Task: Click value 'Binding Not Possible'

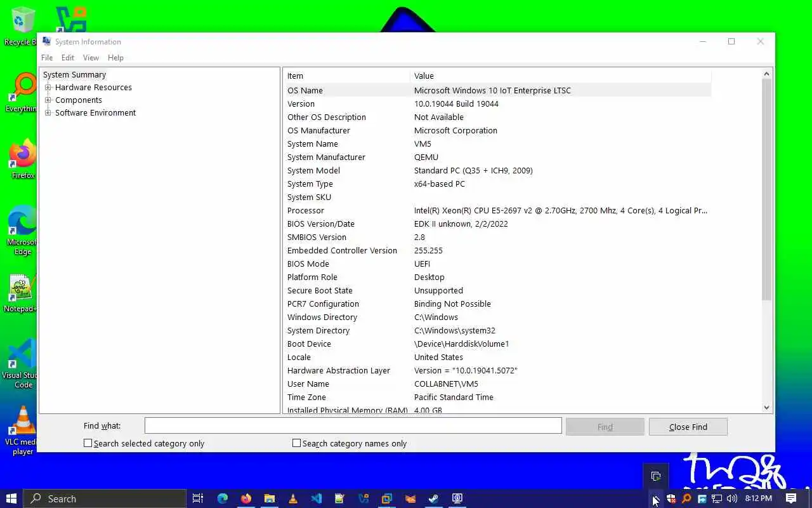Action: [452, 304]
